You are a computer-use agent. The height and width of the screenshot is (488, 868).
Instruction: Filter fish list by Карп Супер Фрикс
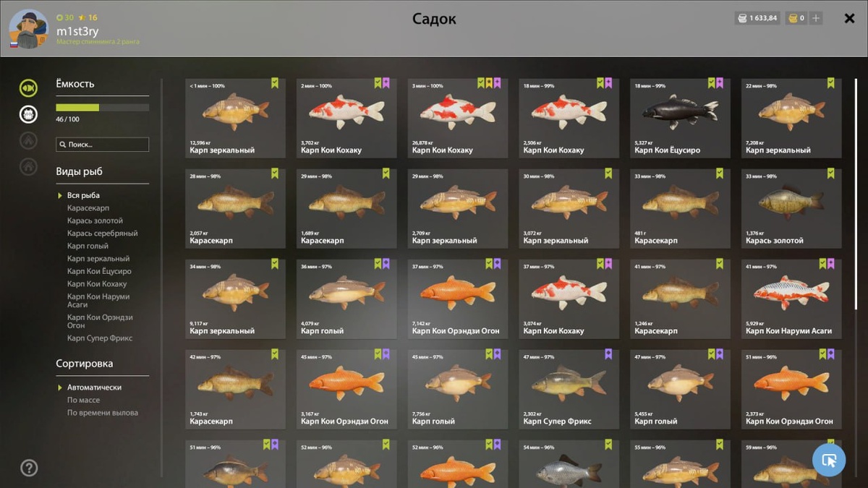coord(100,338)
